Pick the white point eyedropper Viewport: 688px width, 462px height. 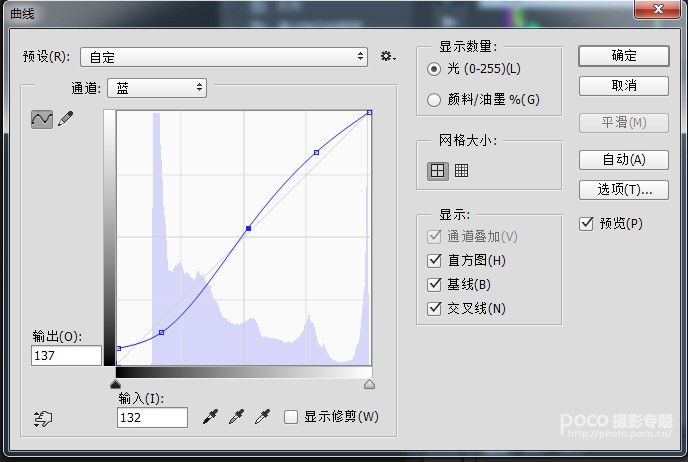tap(263, 416)
